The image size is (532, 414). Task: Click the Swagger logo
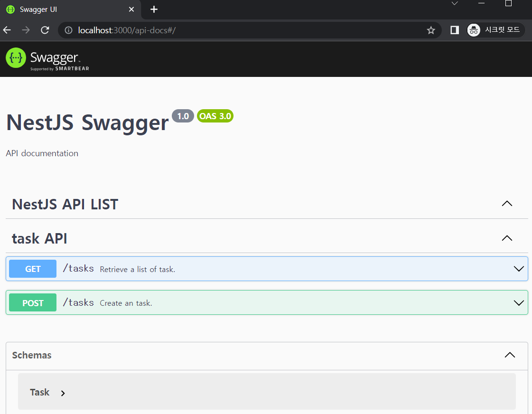click(x=47, y=59)
